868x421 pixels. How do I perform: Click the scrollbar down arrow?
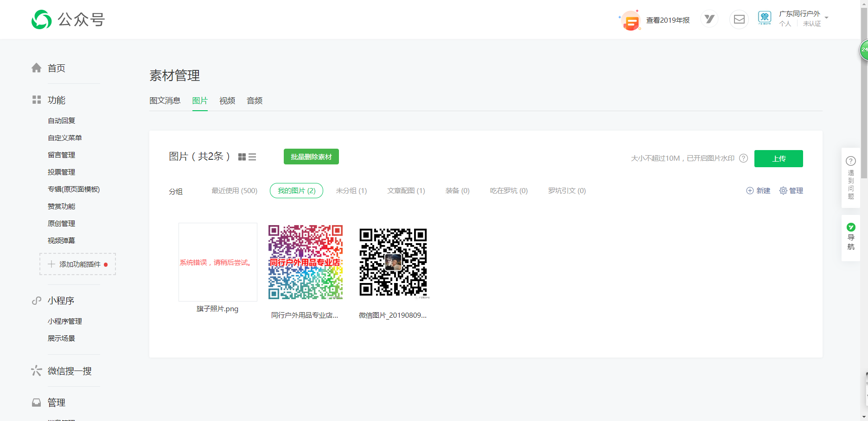[864, 417]
